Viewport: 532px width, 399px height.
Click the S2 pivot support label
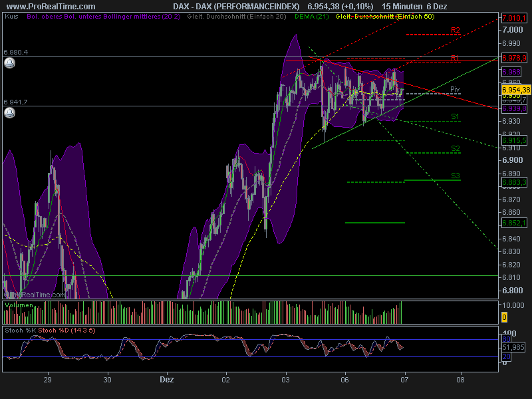(x=456, y=148)
